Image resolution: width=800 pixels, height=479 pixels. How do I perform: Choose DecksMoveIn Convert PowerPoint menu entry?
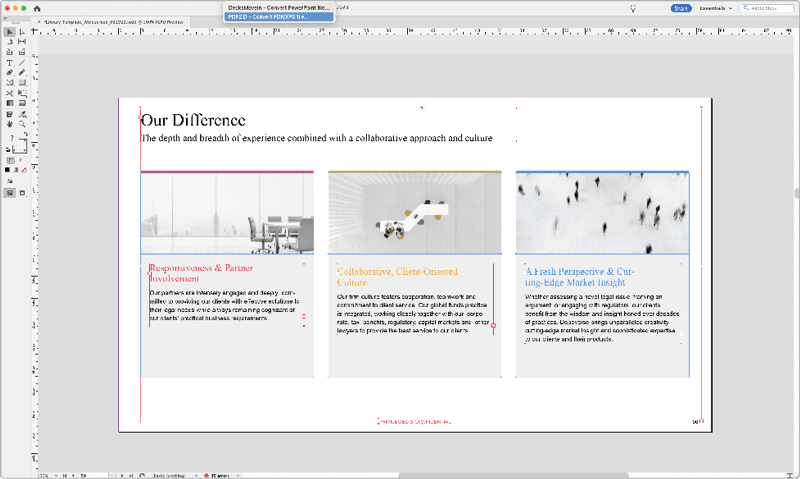pyautogui.click(x=279, y=8)
